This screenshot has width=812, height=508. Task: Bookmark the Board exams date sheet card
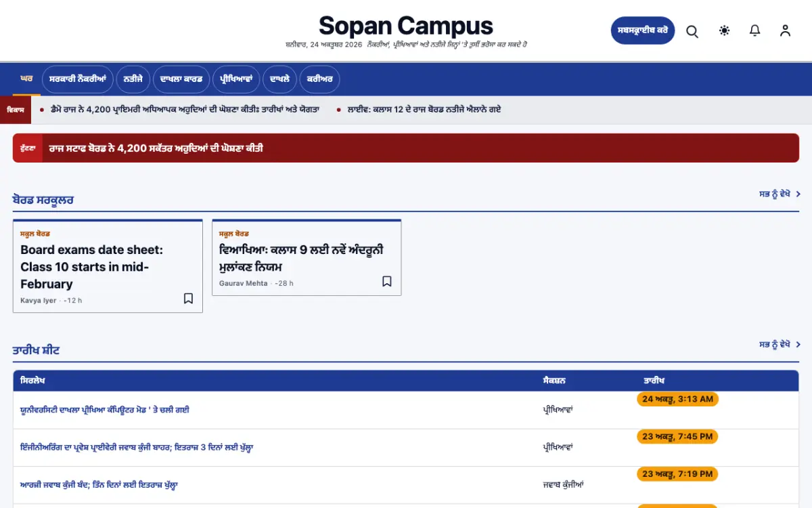[x=189, y=299]
